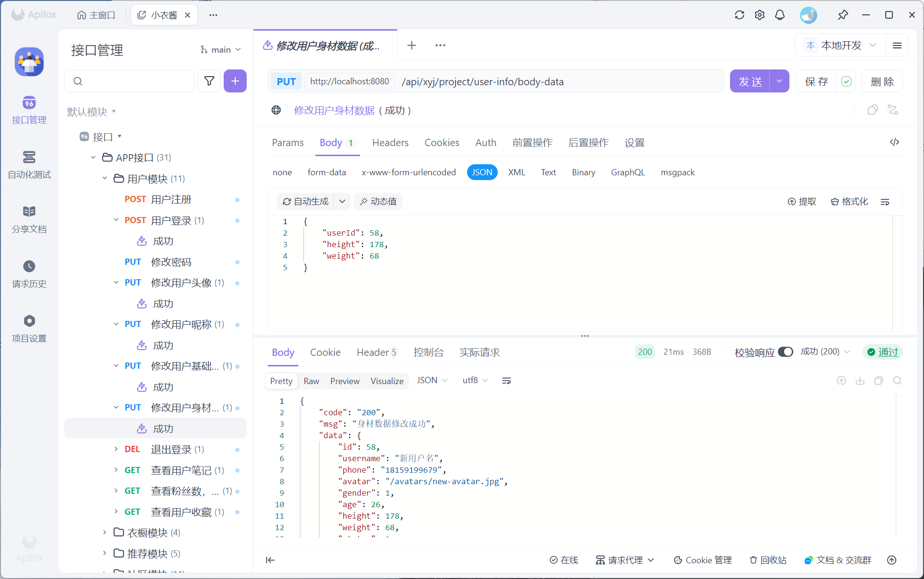Click the filter funnel icon
Screen dimensions: 924x579
pos(209,81)
